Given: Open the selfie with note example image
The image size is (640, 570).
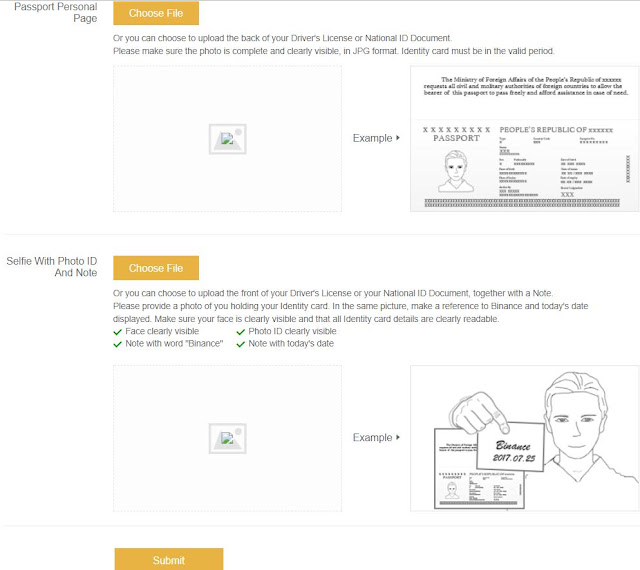Looking at the screenshot, I should [x=525, y=438].
